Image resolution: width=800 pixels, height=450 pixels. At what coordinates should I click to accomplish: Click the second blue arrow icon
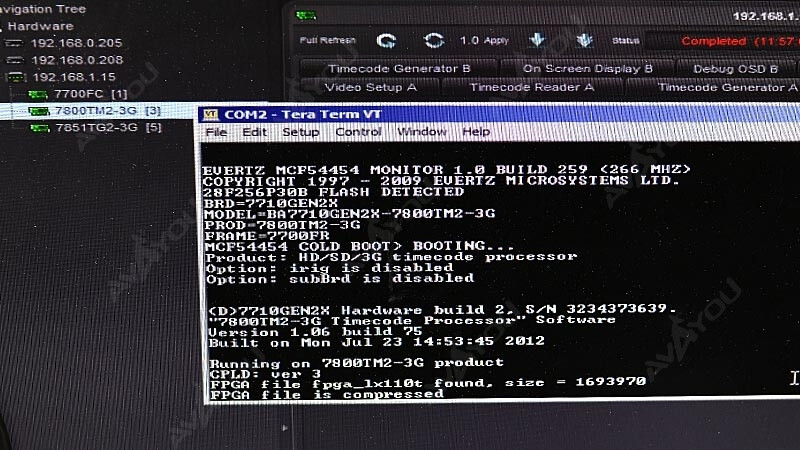[585, 41]
